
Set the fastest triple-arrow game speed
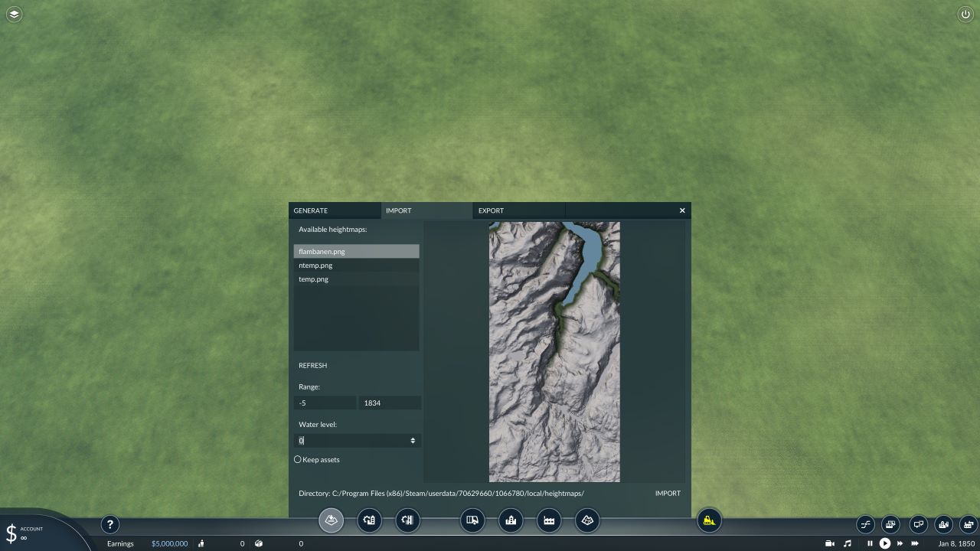click(x=914, y=543)
